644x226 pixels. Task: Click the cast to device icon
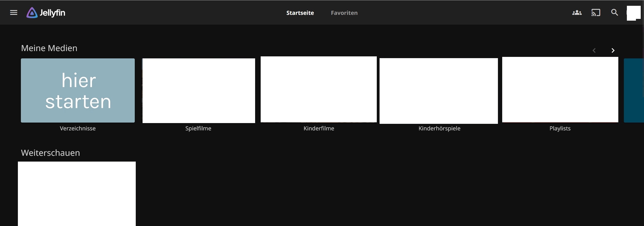[x=596, y=13]
